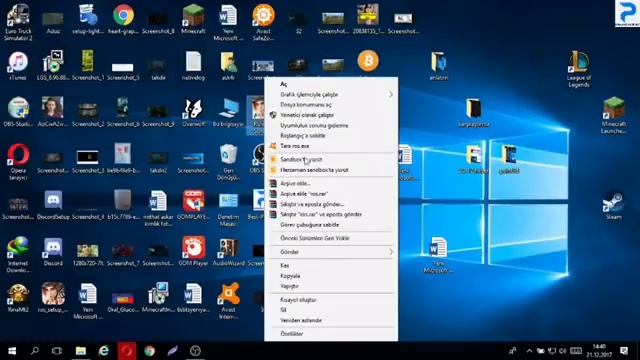Open Chrome from the taskbar

click(149, 351)
